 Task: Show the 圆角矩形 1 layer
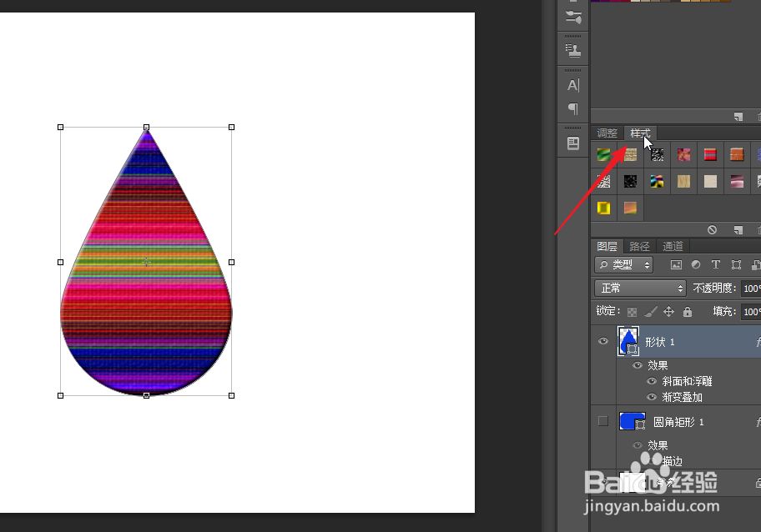(x=603, y=421)
